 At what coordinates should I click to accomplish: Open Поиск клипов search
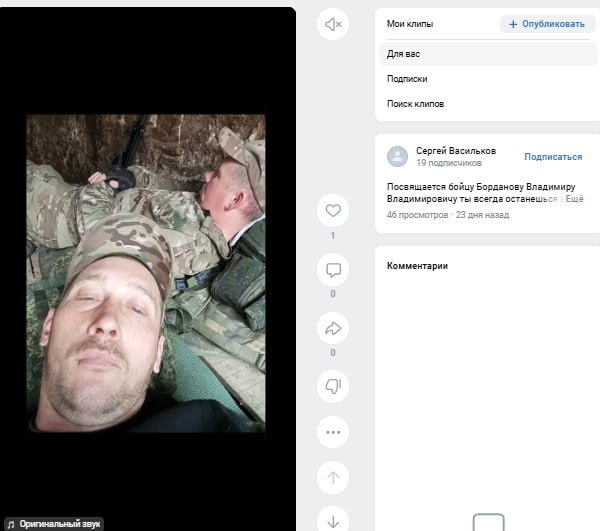tap(415, 104)
